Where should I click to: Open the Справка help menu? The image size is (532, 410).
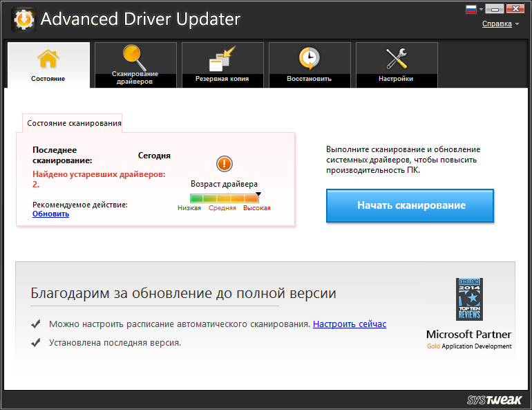(x=497, y=24)
